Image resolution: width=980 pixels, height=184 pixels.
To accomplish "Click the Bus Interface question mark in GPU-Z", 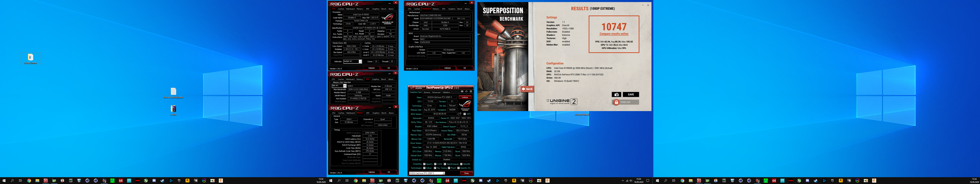I will [x=471, y=122].
